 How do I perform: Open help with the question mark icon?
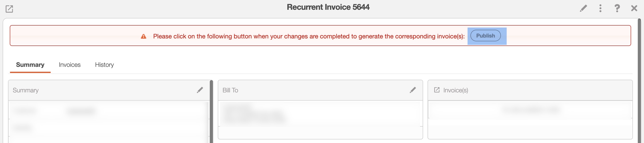tap(617, 8)
